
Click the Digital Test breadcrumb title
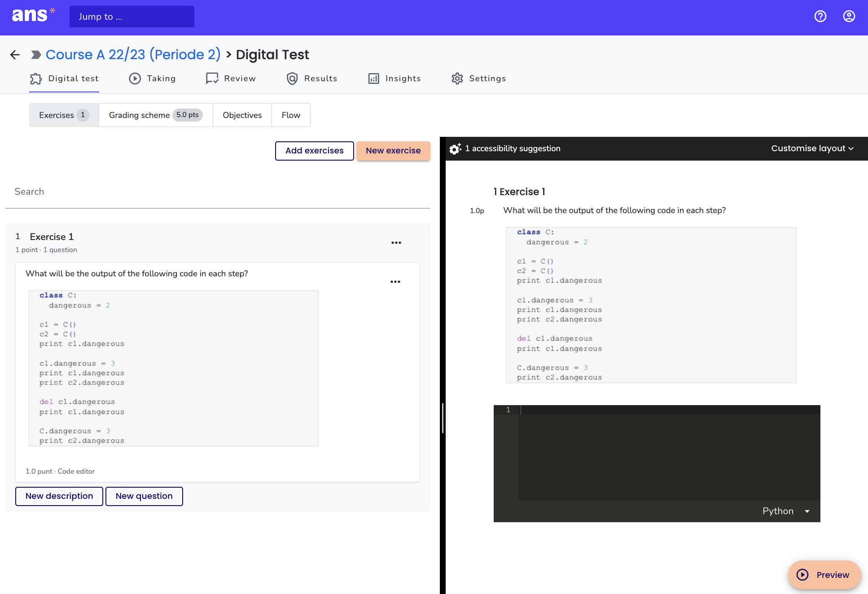pyautogui.click(x=272, y=55)
